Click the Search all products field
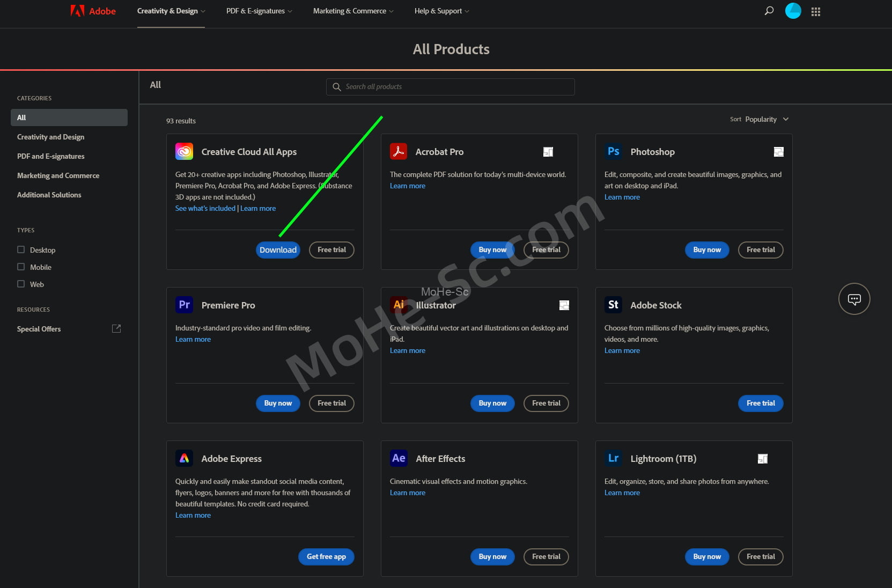 click(450, 86)
